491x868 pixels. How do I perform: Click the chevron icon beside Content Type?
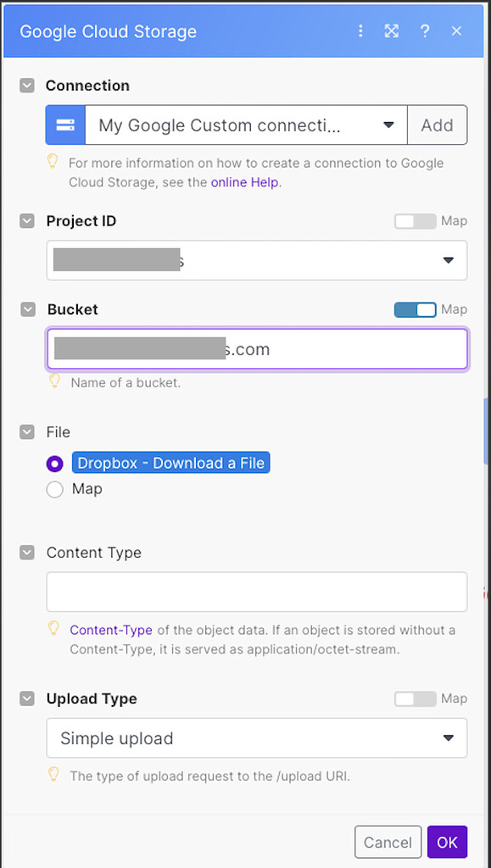click(x=27, y=553)
